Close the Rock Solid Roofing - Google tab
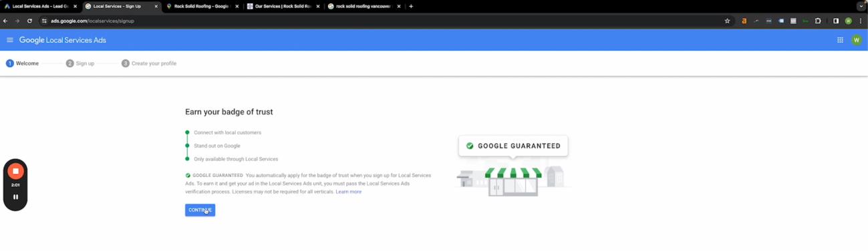The height and width of the screenshot is (251, 868). (237, 6)
